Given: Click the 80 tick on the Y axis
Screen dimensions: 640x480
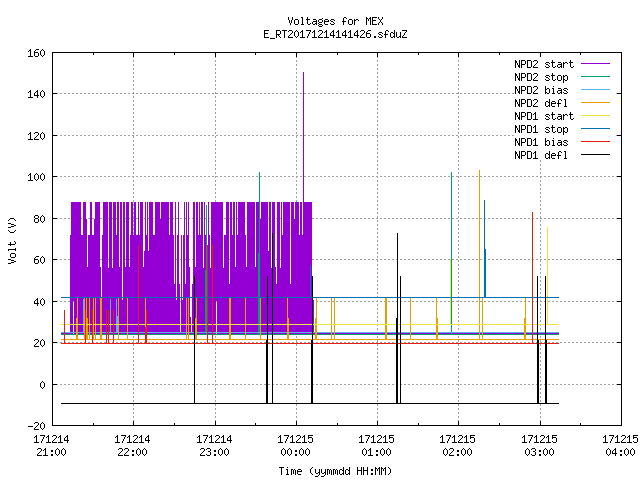Looking at the screenshot, I should tap(39, 218).
